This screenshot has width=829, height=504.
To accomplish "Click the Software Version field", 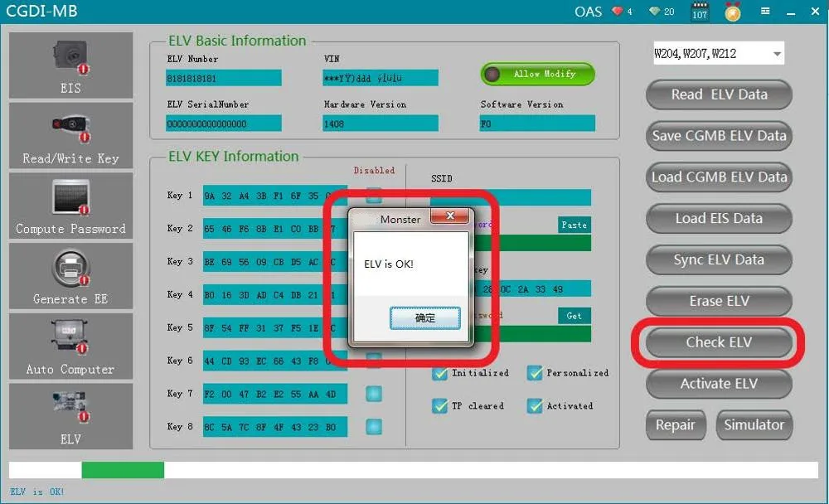I will pos(537,124).
